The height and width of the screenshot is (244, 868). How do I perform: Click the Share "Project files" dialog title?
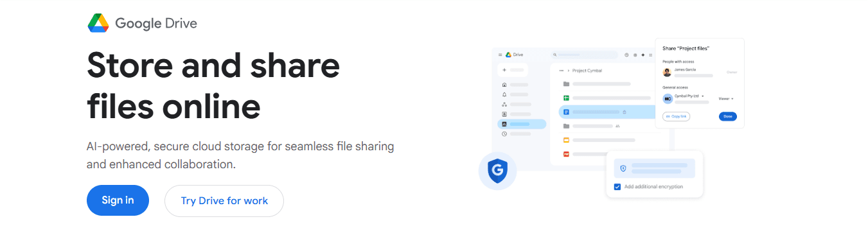pyautogui.click(x=686, y=48)
